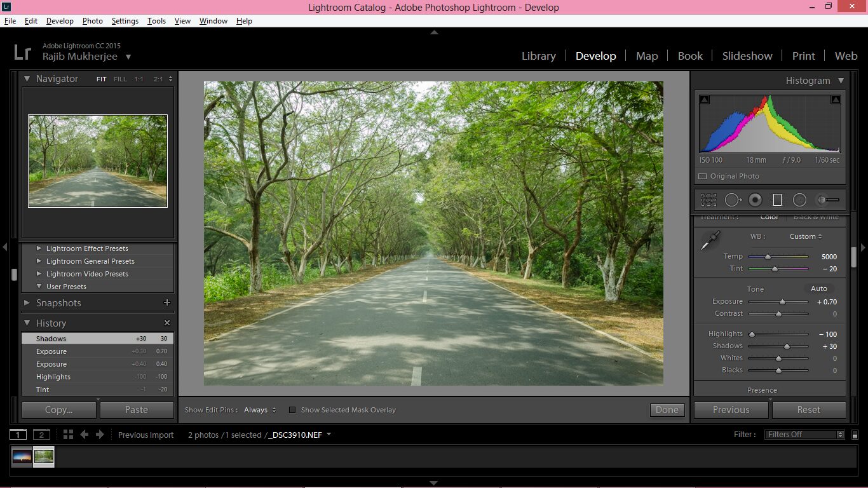Click the Lr logo identity plate
The image size is (868, 488).
pos(22,52)
